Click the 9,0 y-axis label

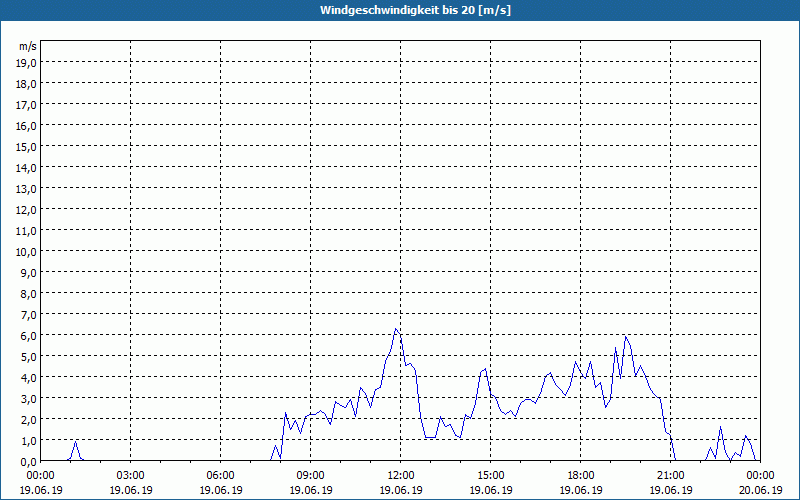click(29, 272)
